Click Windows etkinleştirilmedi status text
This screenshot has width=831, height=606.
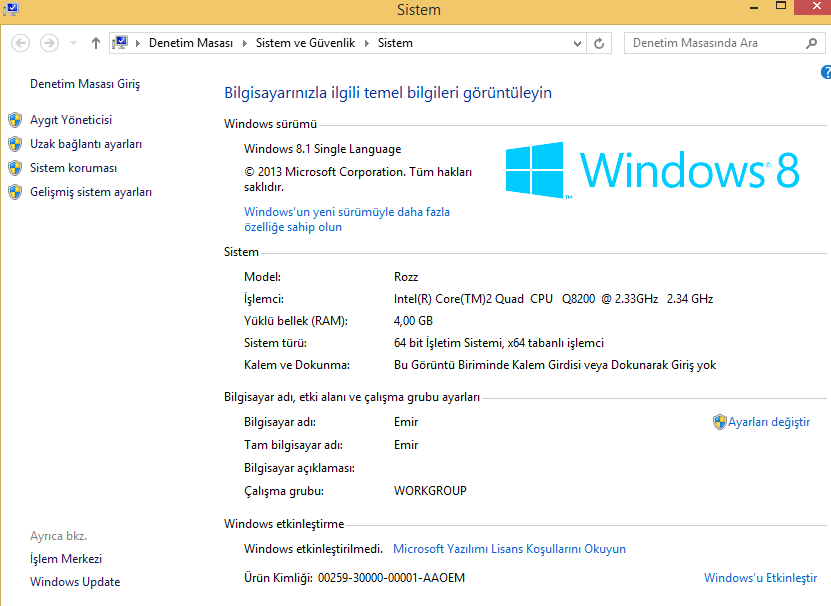(313, 549)
